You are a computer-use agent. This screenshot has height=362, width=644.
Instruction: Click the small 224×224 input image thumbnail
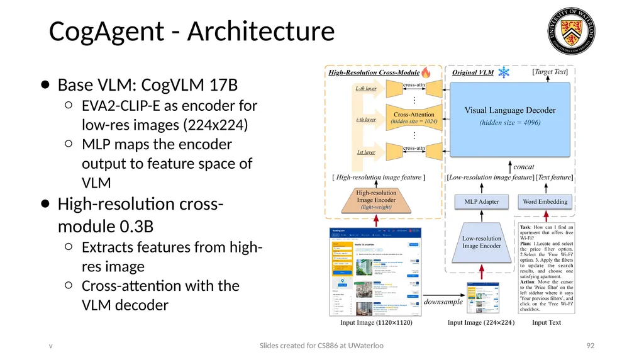pyautogui.click(x=483, y=298)
